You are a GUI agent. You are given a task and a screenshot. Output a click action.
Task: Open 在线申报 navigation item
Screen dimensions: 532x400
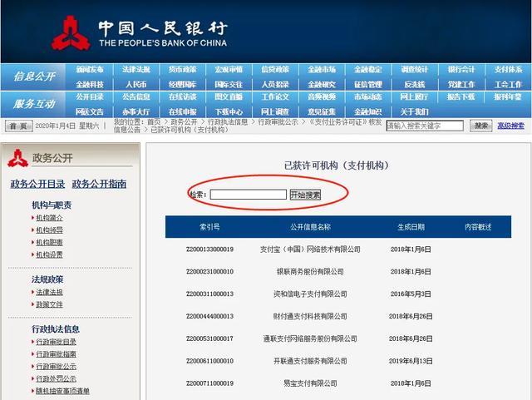(183, 111)
